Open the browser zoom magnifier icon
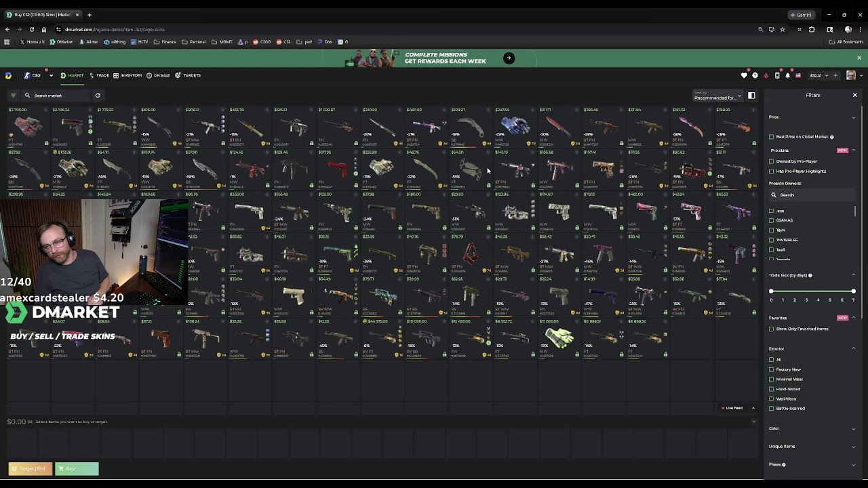The width and height of the screenshot is (868, 488). (761, 29)
